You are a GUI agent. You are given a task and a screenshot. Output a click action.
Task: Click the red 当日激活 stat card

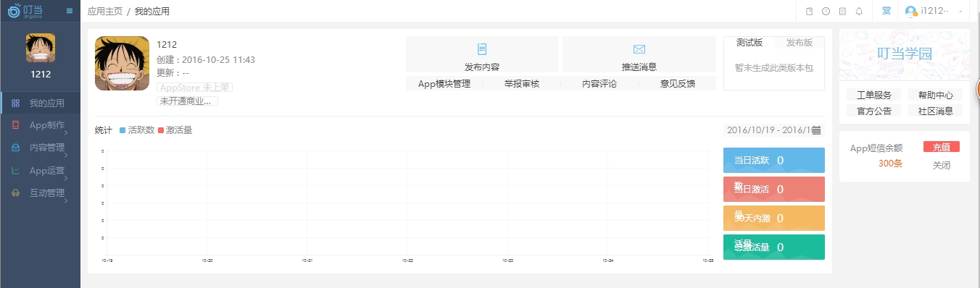click(x=774, y=190)
